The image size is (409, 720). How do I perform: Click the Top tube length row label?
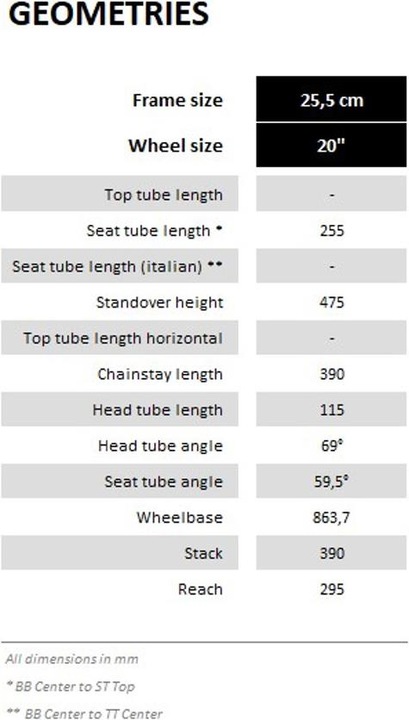pyautogui.click(x=163, y=194)
